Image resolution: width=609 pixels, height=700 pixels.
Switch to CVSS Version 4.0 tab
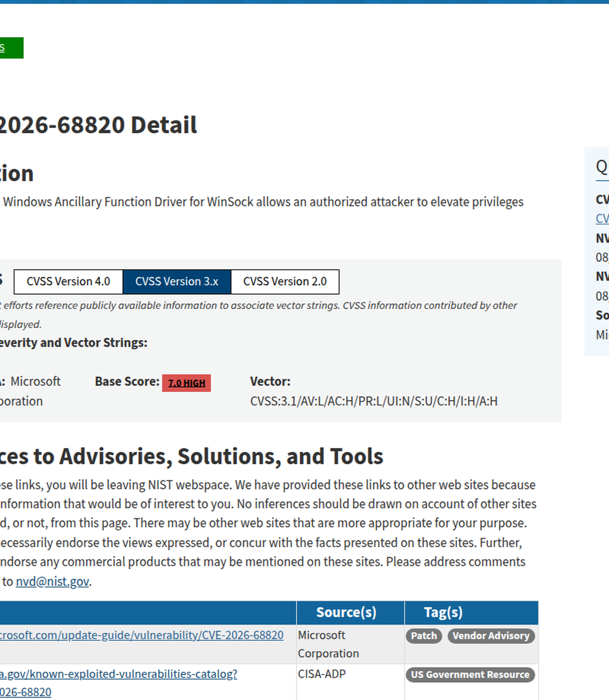click(x=68, y=282)
